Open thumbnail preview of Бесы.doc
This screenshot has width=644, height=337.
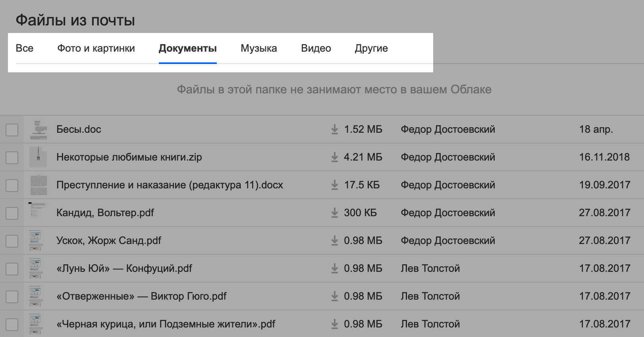[39, 130]
